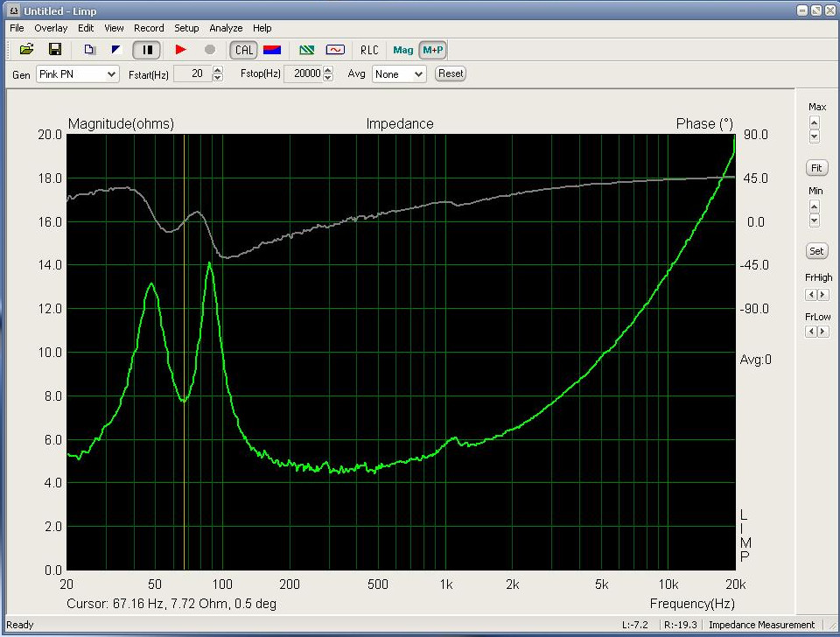840x637 pixels.
Task: Lower the Max scale with down arrow
Action: (815, 136)
